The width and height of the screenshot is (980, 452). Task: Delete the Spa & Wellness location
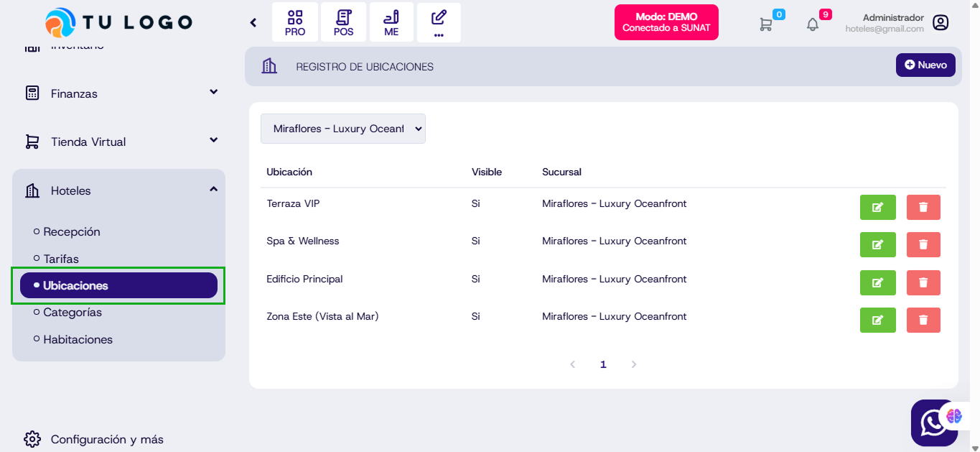(923, 244)
